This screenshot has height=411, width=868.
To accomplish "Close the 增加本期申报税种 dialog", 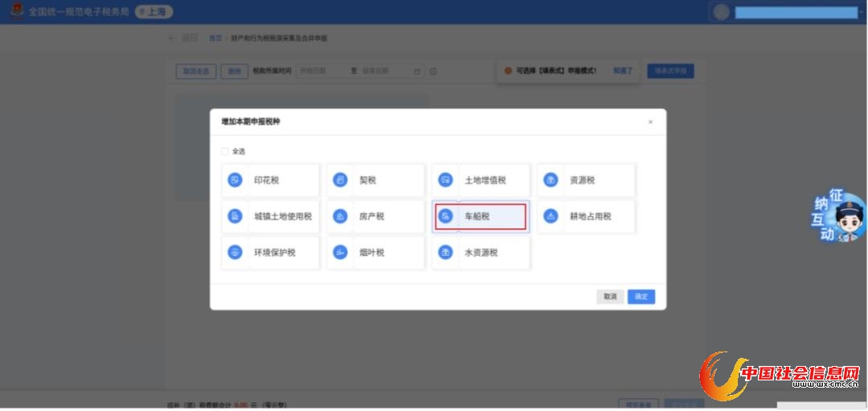I will (650, 122).
